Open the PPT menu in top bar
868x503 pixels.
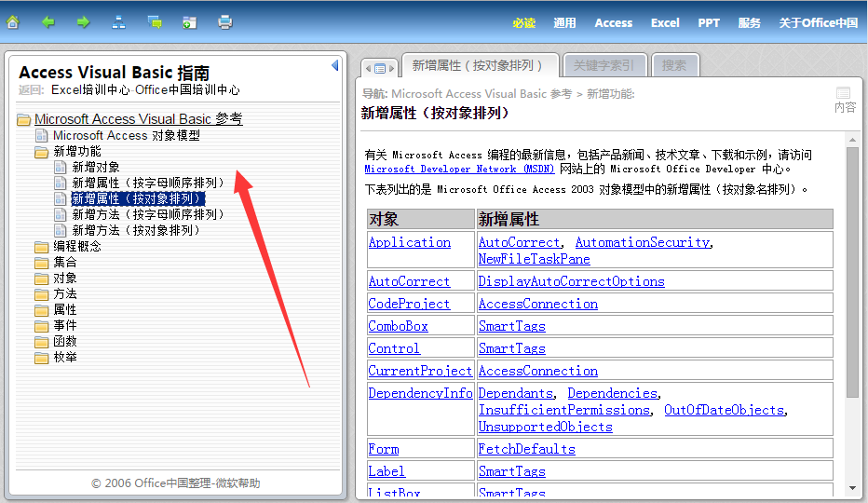click(x=709, y=22)
